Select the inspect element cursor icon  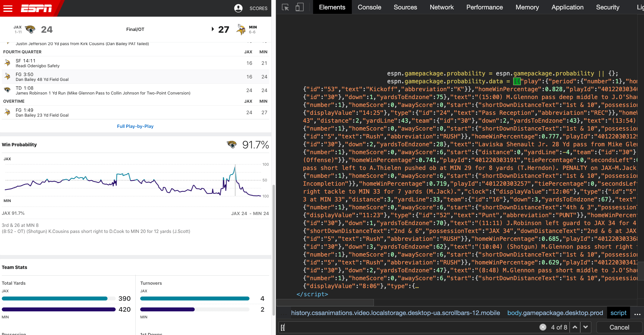tap(285, 7)
